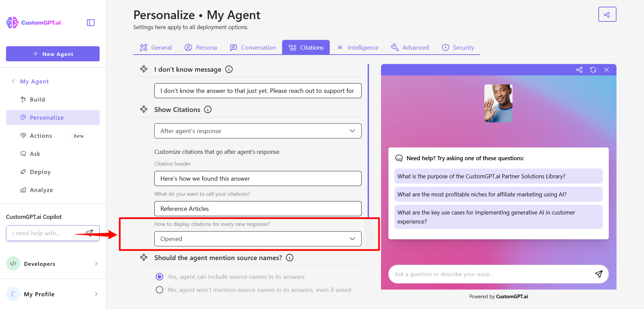Viewport: 644px width, 309px height.
Task: Click into the Reference Articles name field
Action: click(258, 208)
